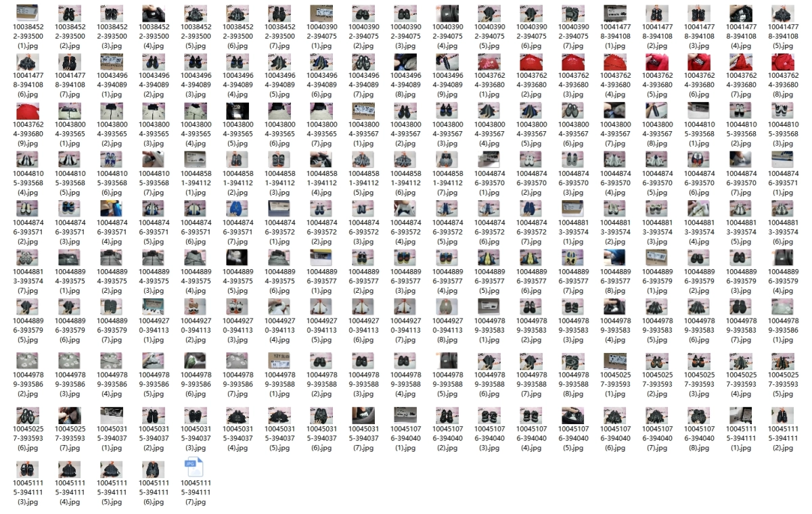Choose image 100438004-393567 (1).jpg

click(x=363, y=111)
